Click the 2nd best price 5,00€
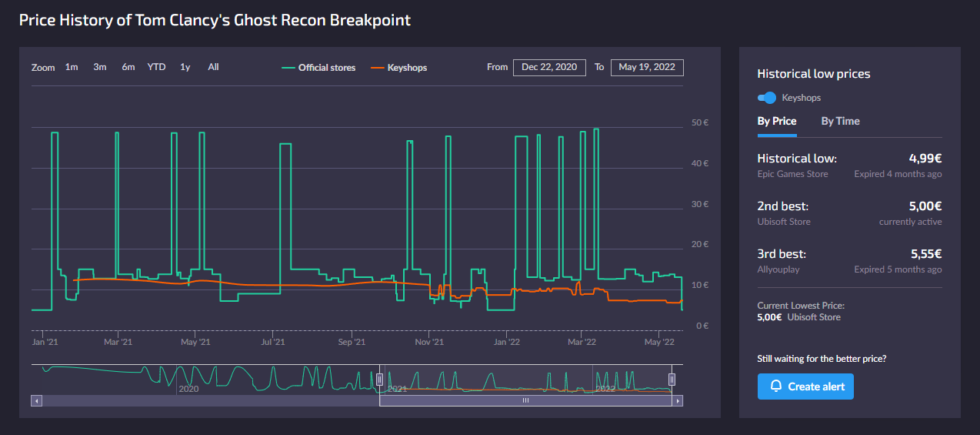Image resolution: width=980 pixels, height=435 pixels. pos(925,206)
